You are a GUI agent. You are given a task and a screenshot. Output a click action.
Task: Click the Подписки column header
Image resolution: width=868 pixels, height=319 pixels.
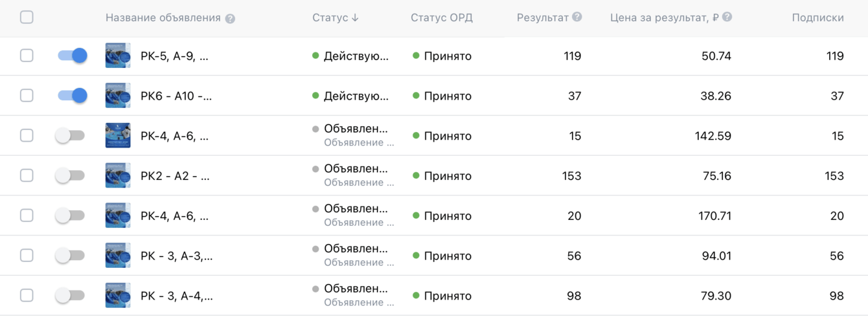click(817, 18)
